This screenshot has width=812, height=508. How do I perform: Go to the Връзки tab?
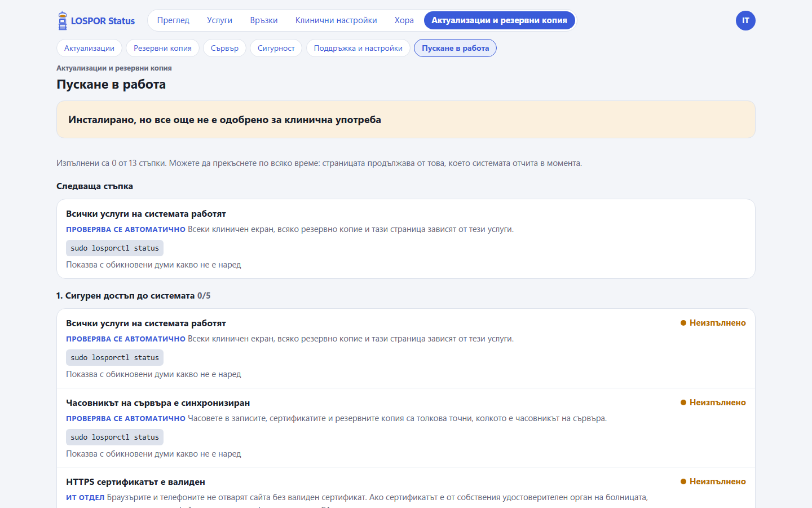pyautogui.click(x=264, y=20)
